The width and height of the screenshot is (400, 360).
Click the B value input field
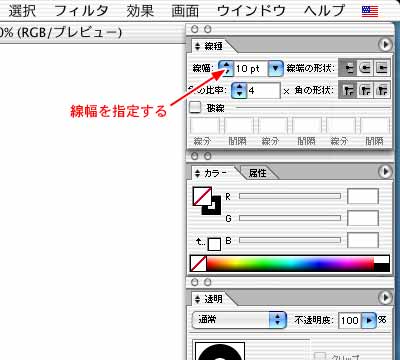[x=363, y=240]
